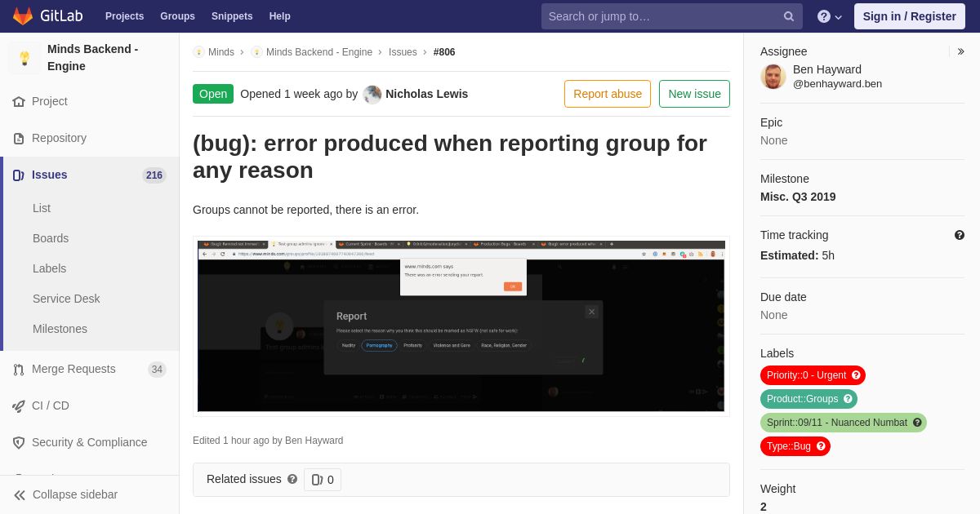Click the Merge Requests icon in sidebar
Image resolution: width=980 pixels, height=514 pixels.
(x=19, y=370)
